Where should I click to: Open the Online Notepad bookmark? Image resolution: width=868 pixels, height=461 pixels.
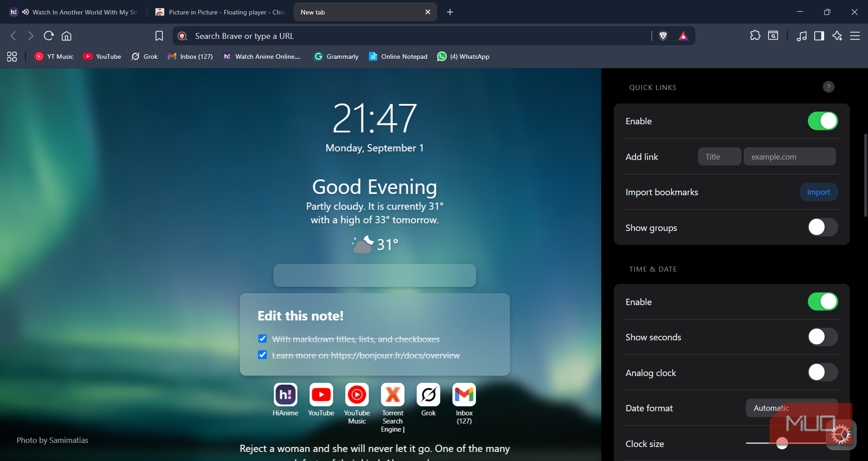[x=398, y=56]
